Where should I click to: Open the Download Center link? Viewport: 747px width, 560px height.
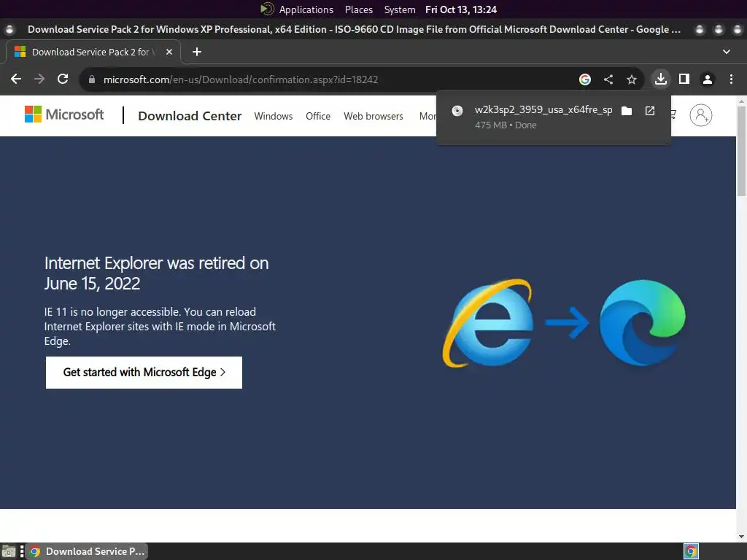pos(190,116)
